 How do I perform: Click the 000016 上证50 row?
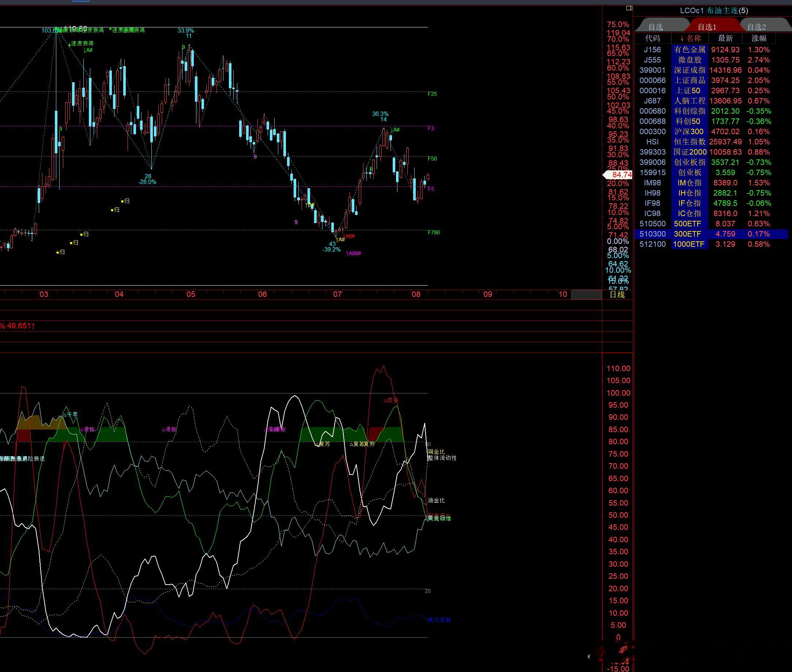click(711, 91)
